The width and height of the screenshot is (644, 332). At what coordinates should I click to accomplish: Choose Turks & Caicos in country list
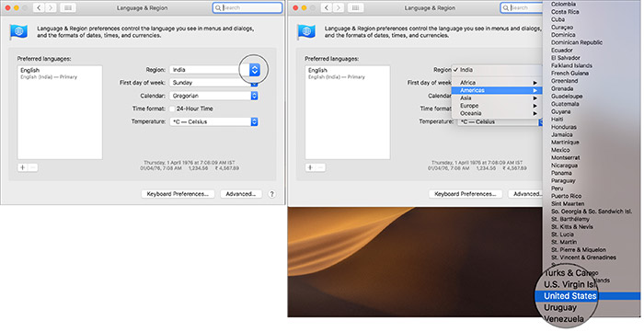click(569, 273)
